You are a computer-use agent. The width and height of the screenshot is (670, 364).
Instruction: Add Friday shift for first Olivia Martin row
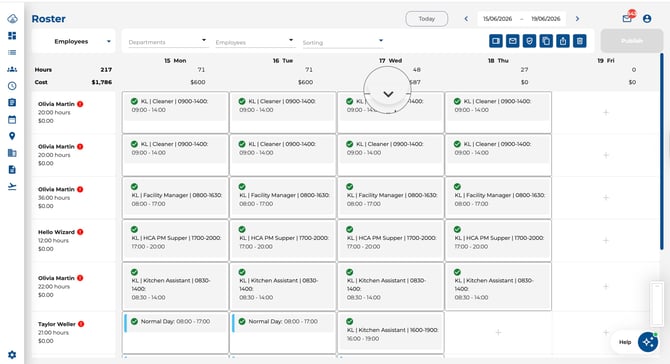[x=605, y=112]
